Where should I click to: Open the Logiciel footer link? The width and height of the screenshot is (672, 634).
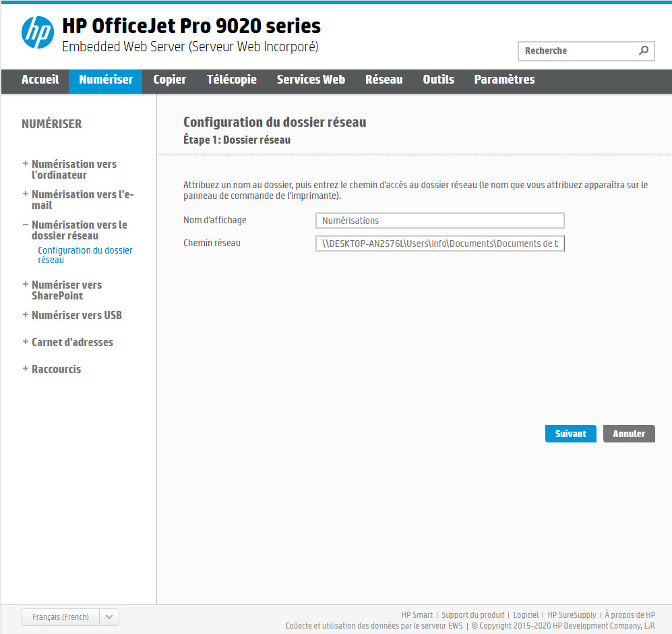[x=526, y=615]
